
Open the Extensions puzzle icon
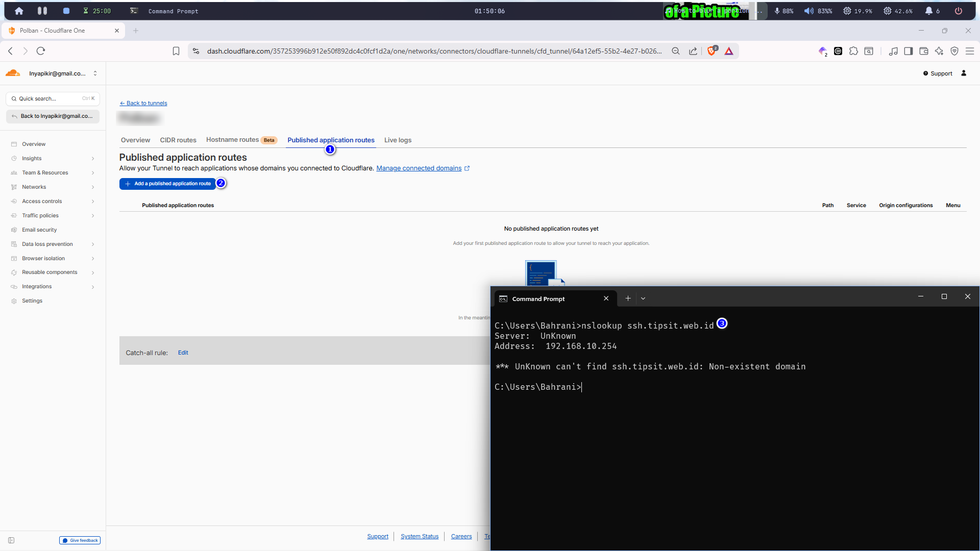(853, 51)
